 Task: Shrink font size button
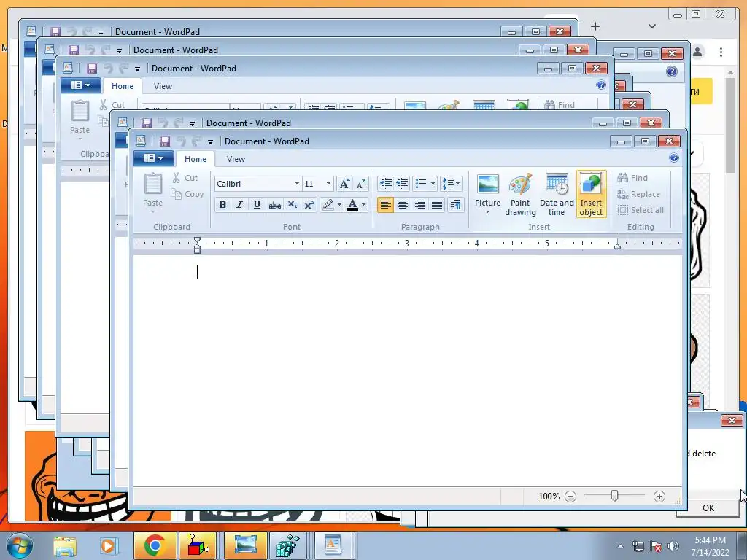360,184
